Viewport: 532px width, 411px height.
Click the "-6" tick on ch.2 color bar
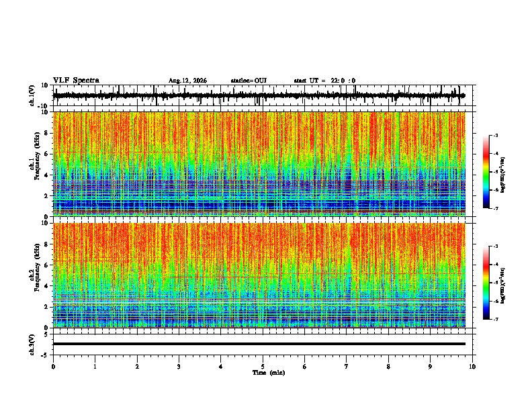click(x=495, y=301)
